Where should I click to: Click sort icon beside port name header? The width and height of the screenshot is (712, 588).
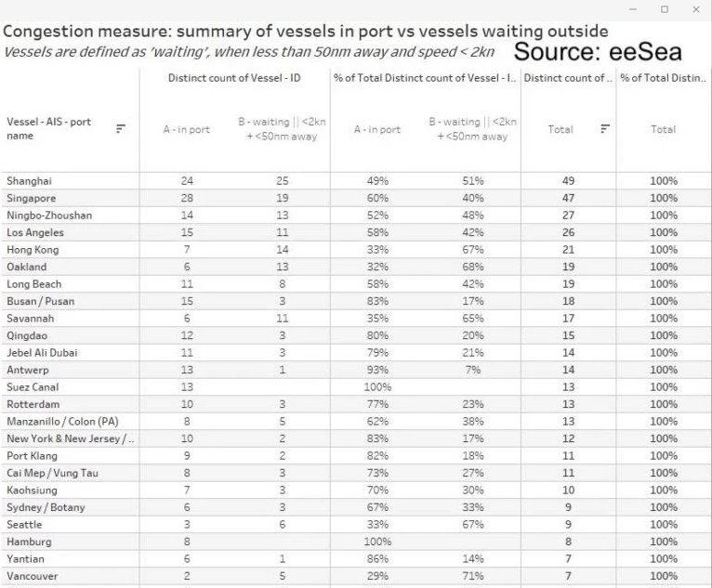click(120, 129)
